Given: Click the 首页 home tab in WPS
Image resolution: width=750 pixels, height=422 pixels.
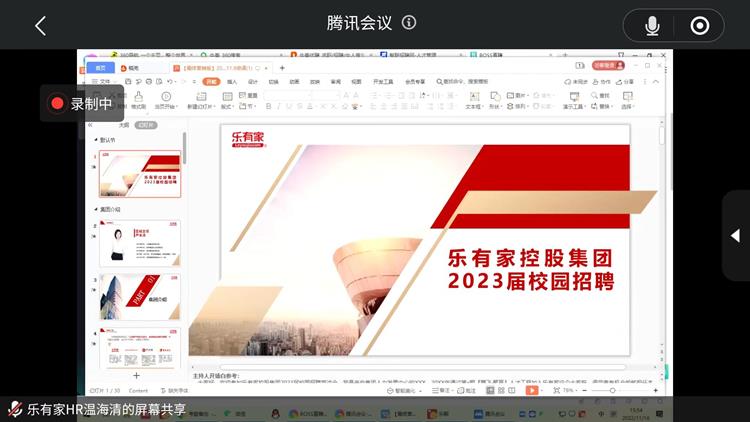Looking at the screenshot, I should 100,67.
